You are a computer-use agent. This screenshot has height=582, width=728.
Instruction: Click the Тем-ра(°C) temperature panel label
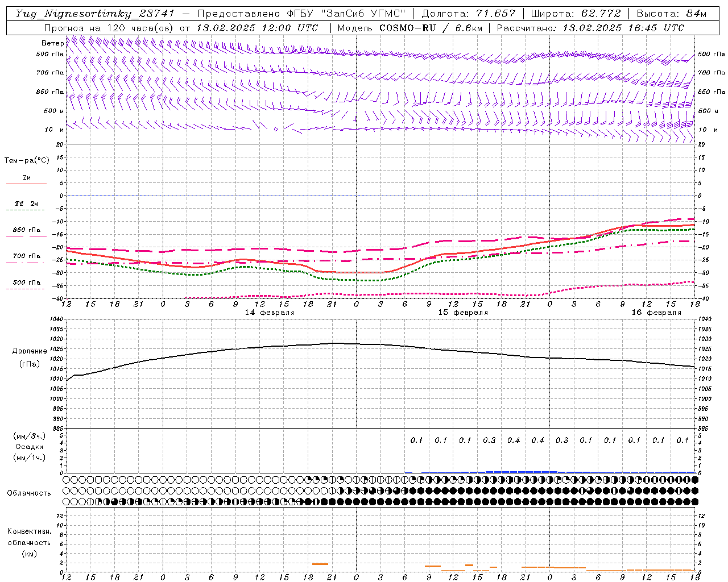(27, 161)
